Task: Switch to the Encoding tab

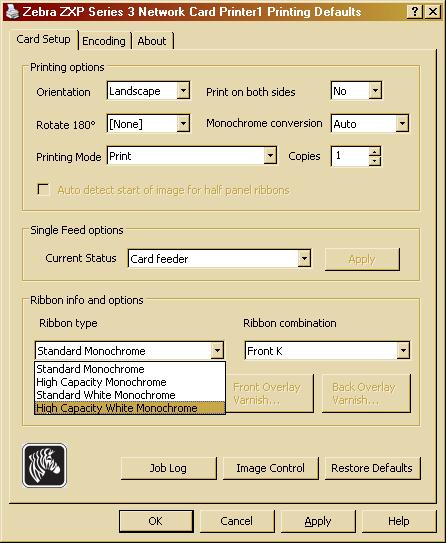Action: point(104,41)
